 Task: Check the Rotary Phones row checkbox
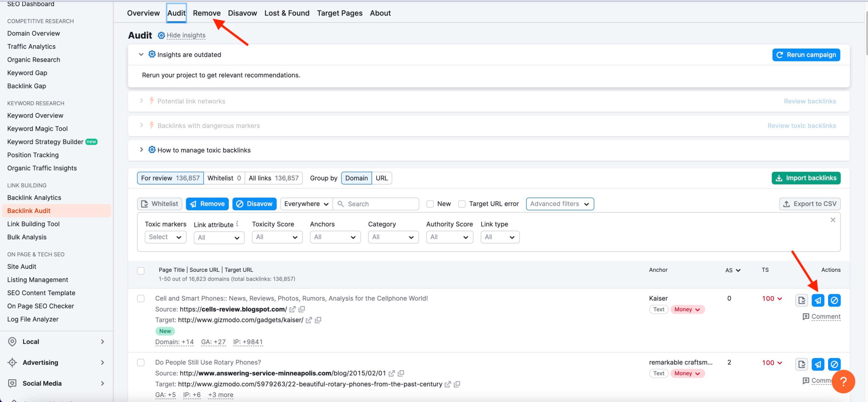click(141, 363)
